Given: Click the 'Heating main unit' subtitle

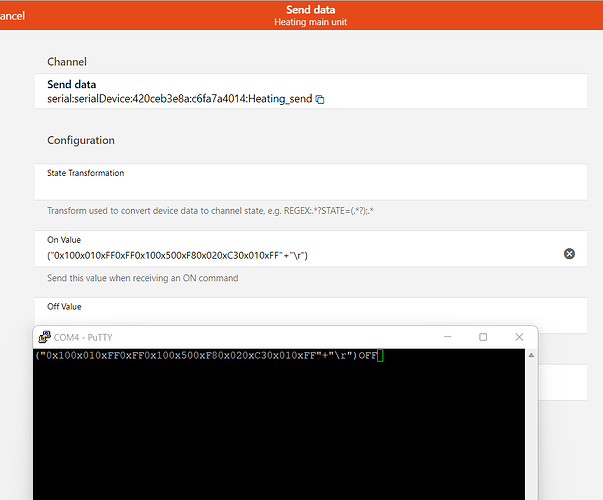Looking at the screenshot, I should tap(310, 22).
